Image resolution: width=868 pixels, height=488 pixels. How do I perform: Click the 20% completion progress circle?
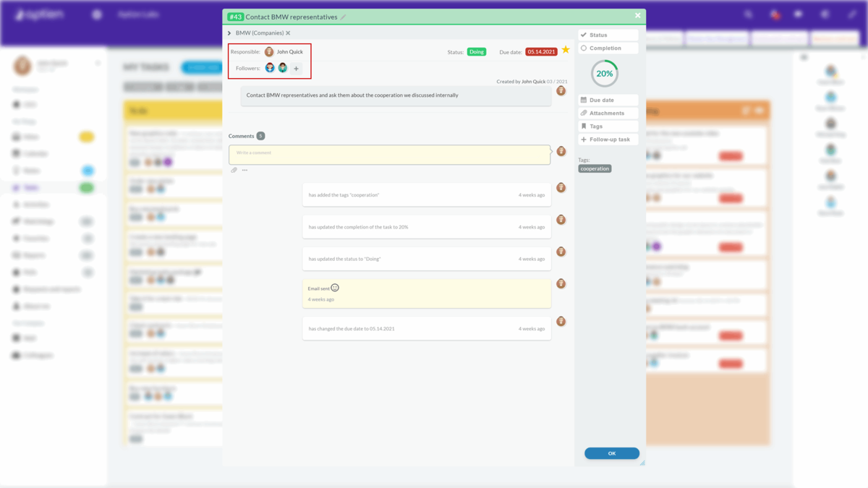605,74
